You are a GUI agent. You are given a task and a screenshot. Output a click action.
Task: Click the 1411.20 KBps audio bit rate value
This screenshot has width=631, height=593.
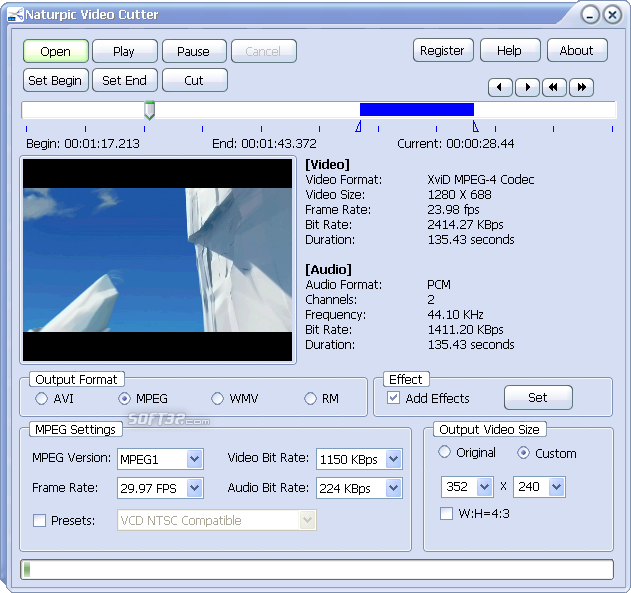click(465, 329)
